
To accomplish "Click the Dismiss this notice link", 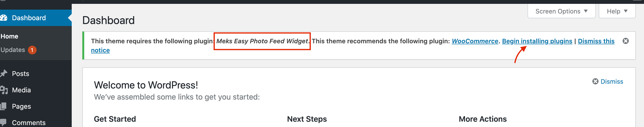I will (596, 41).
